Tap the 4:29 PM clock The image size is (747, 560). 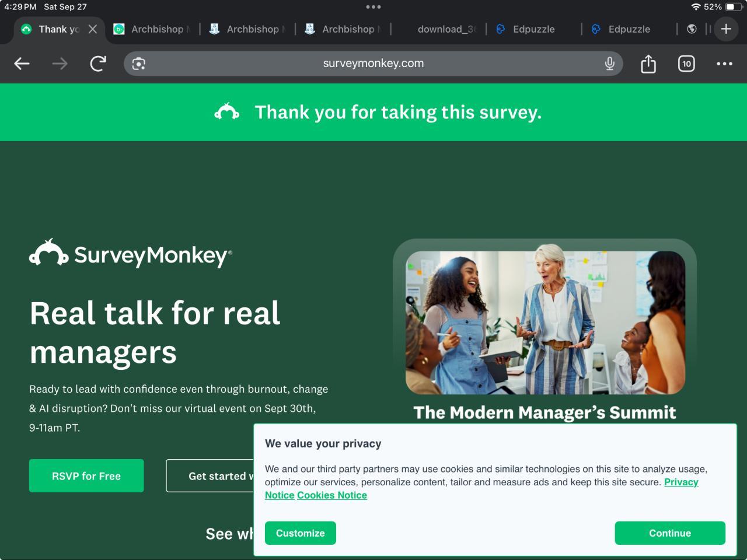[20, 7]
